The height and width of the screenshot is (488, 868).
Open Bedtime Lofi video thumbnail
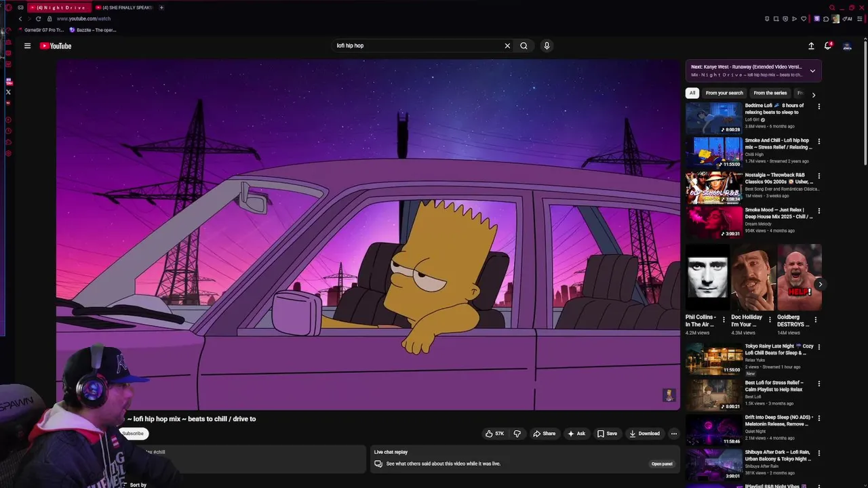714,118
